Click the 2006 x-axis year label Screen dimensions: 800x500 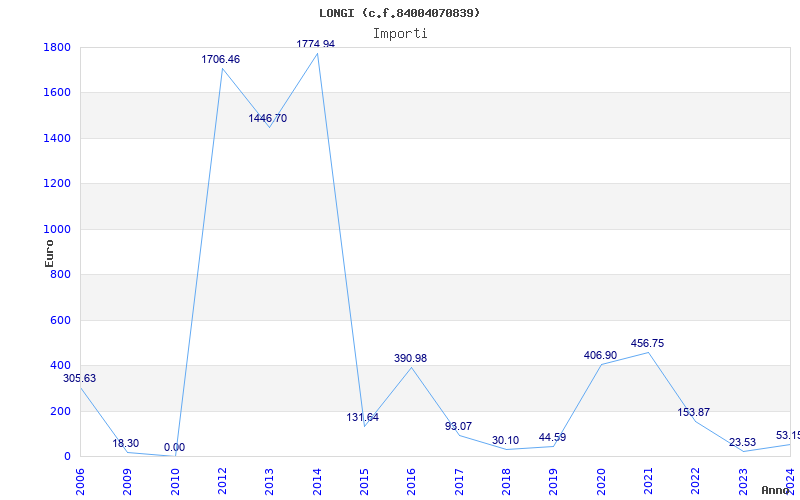[80, 482]
